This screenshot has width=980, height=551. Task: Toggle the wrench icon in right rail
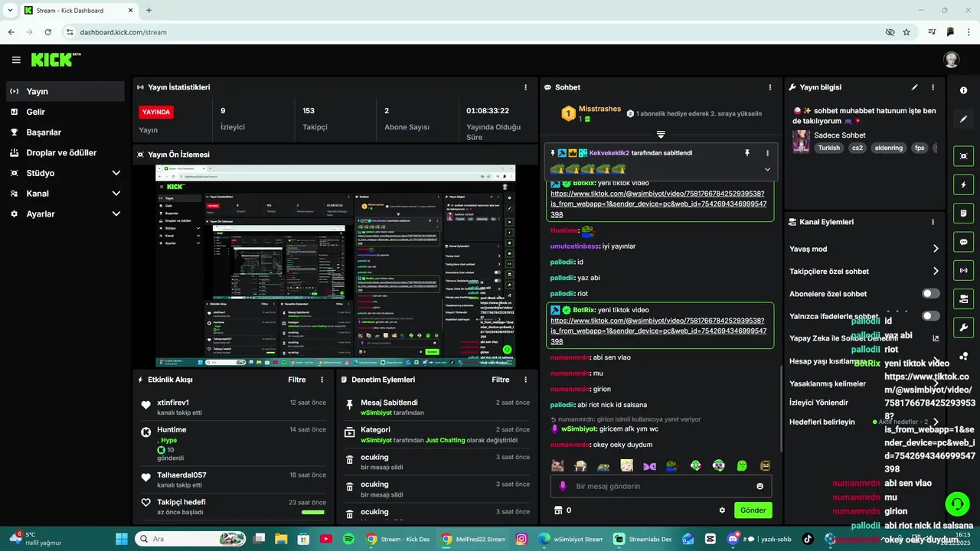(963, 328)
